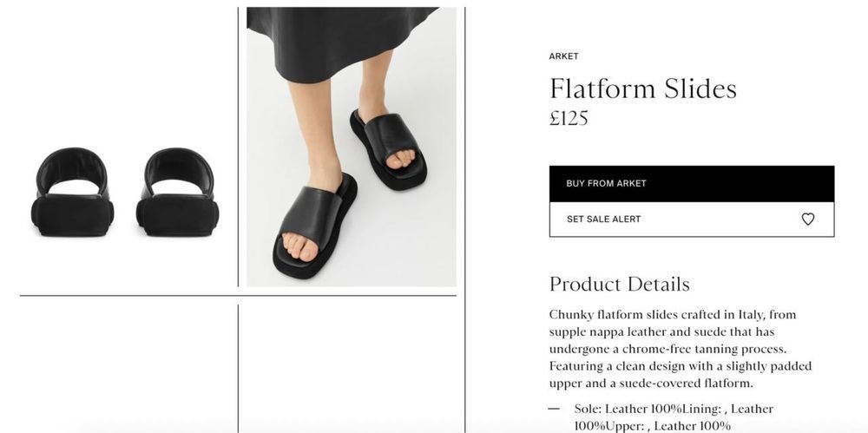Select the £125 price text
Viewport: 868px width, 433px height.
pyautogui.click(x=569, y=118)
